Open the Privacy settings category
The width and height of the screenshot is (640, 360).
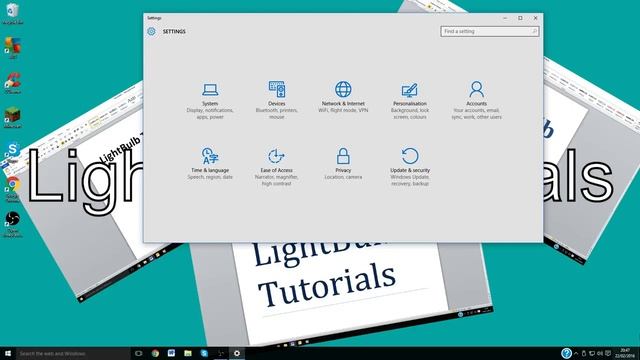click(343, 164)
